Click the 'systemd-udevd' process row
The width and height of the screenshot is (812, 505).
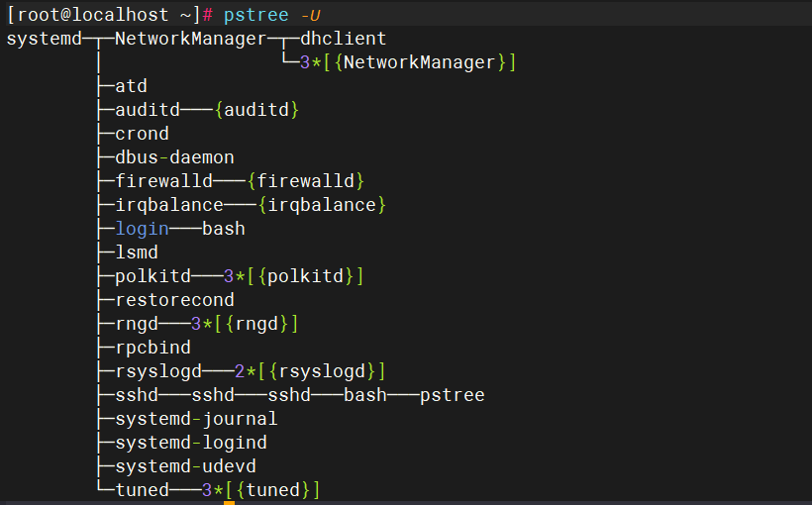point(185,466)
